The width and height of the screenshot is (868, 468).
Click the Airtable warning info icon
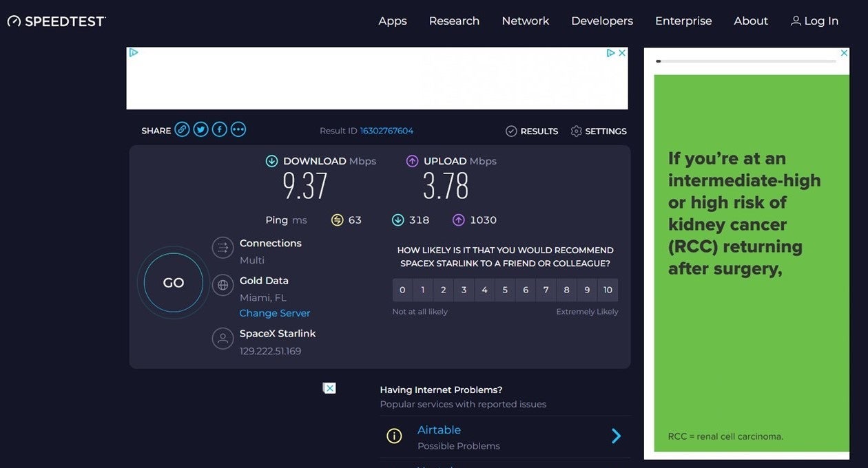tap(394, 436)
